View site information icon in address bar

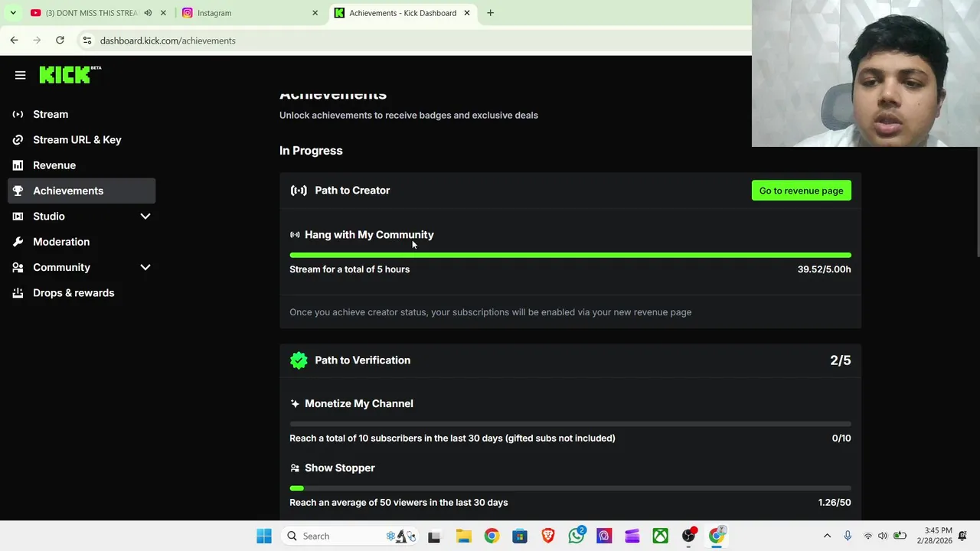click(87, 41)
